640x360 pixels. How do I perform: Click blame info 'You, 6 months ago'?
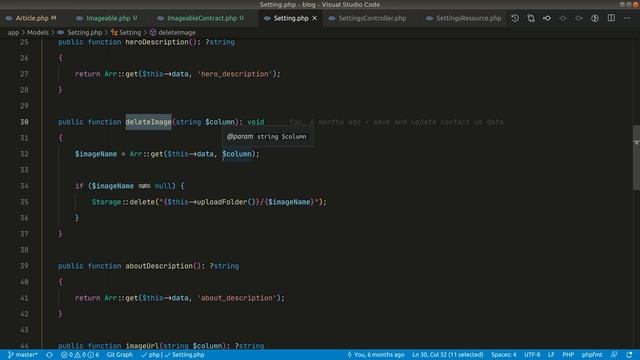[376, 355]
